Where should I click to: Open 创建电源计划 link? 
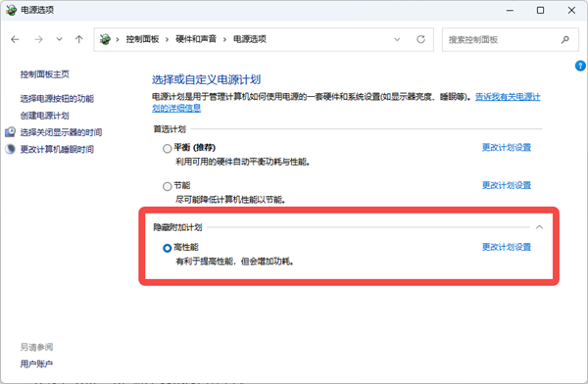(x=45, y=116)
